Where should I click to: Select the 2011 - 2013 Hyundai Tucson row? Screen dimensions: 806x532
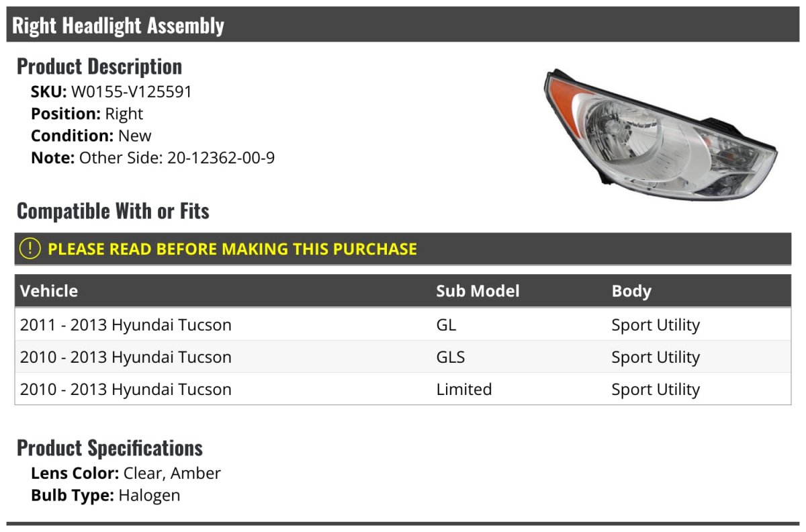click(403, 324)
